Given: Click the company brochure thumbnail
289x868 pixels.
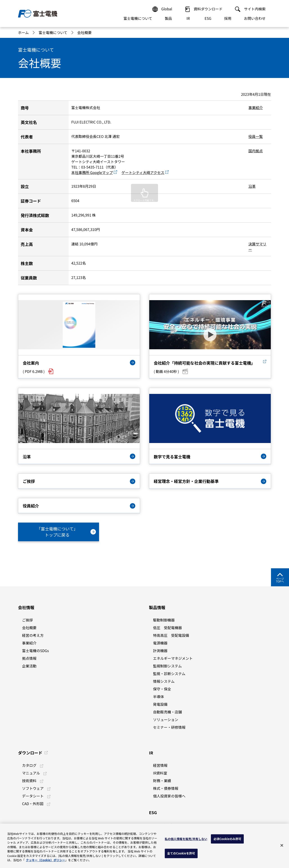Looking at the screenshot, I should click(x=79, y=324).
